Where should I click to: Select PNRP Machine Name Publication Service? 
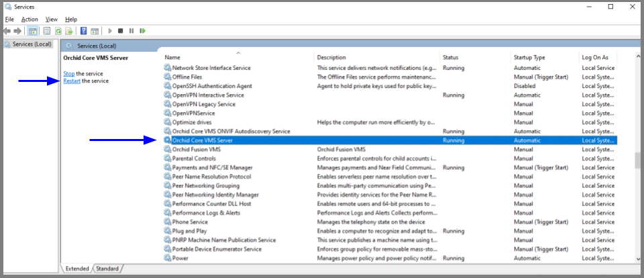pos(390,240)
